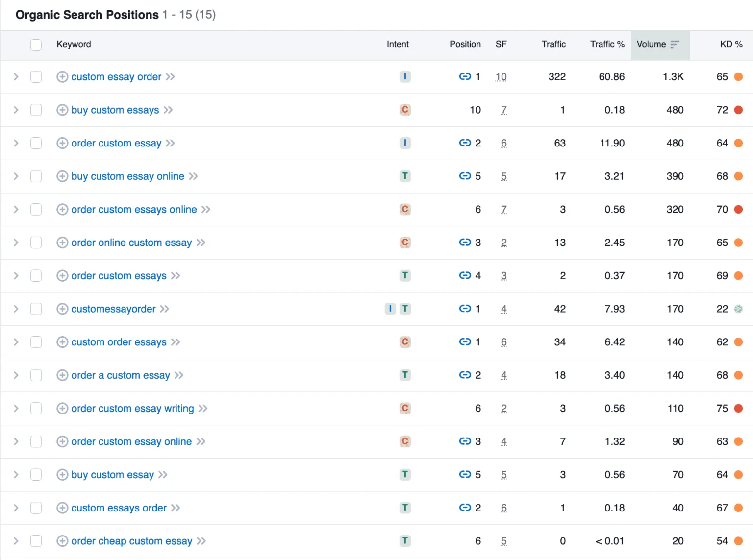Sort by the KD % column header
The image size is (753, 560).
tap(730, 45)
